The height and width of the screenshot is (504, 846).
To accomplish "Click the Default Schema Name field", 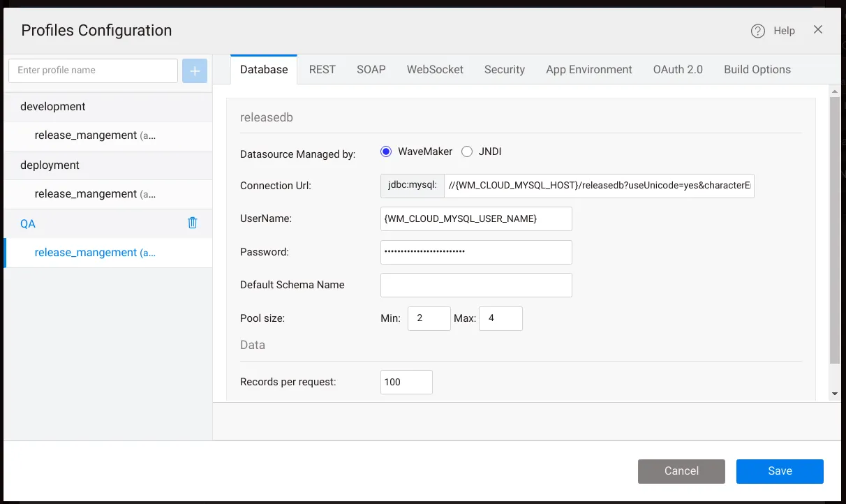I will [476, 285].
